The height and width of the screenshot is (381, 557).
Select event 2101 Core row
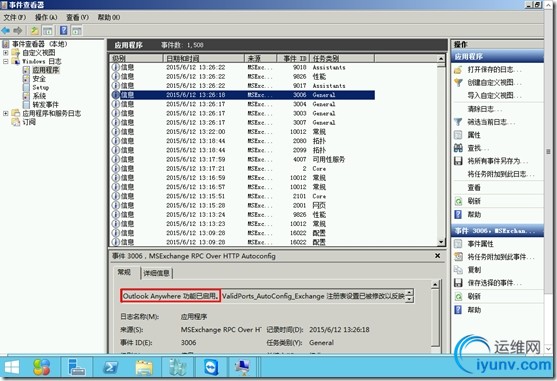click(x=242, y=196)
